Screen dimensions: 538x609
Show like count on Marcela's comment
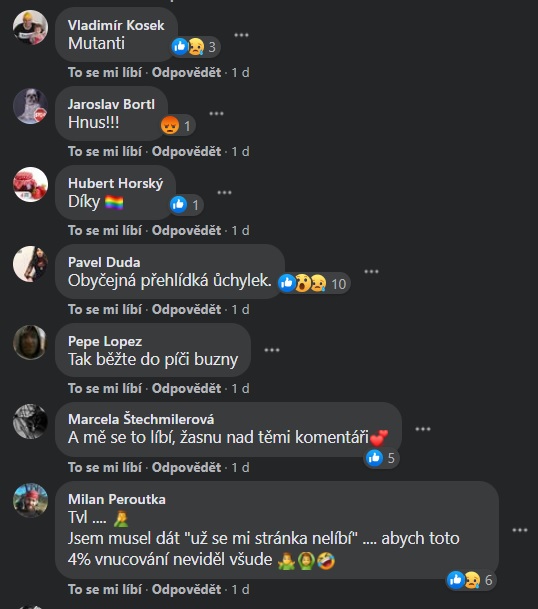coord(382,458)
